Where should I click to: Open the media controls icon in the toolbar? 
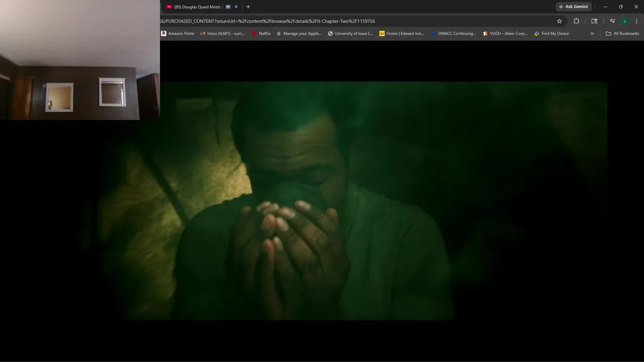coord(612,21)
